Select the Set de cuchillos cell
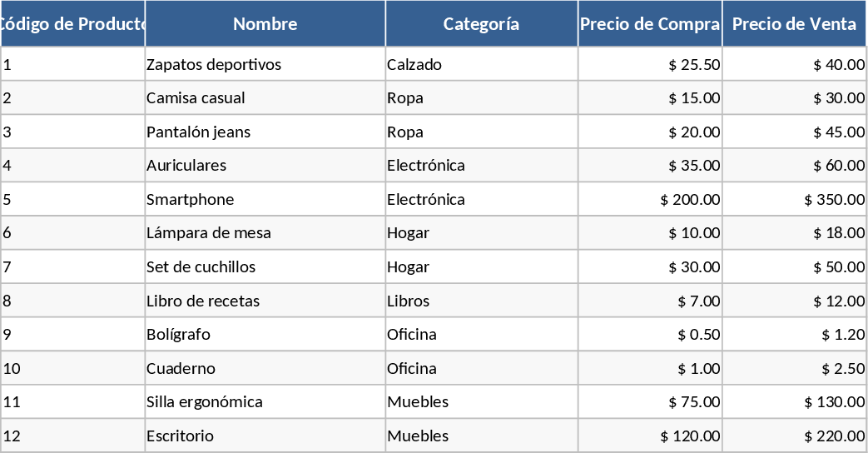 [x=201, y=267]
